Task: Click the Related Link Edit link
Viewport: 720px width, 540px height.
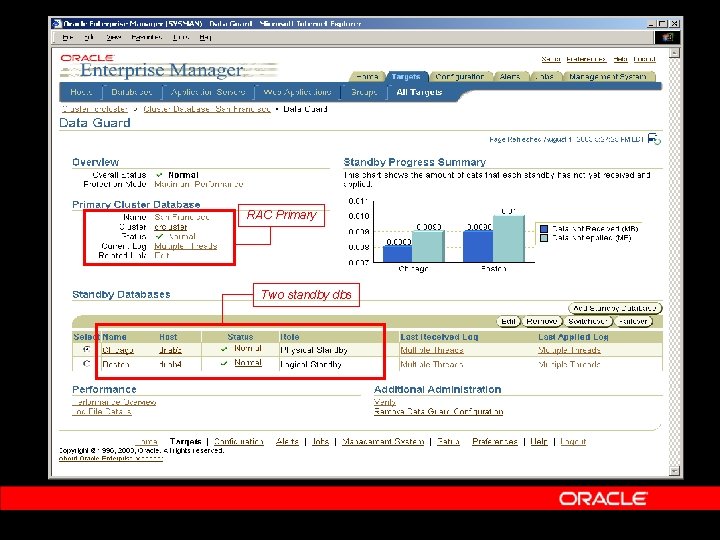Action: [x=162, y=255]
